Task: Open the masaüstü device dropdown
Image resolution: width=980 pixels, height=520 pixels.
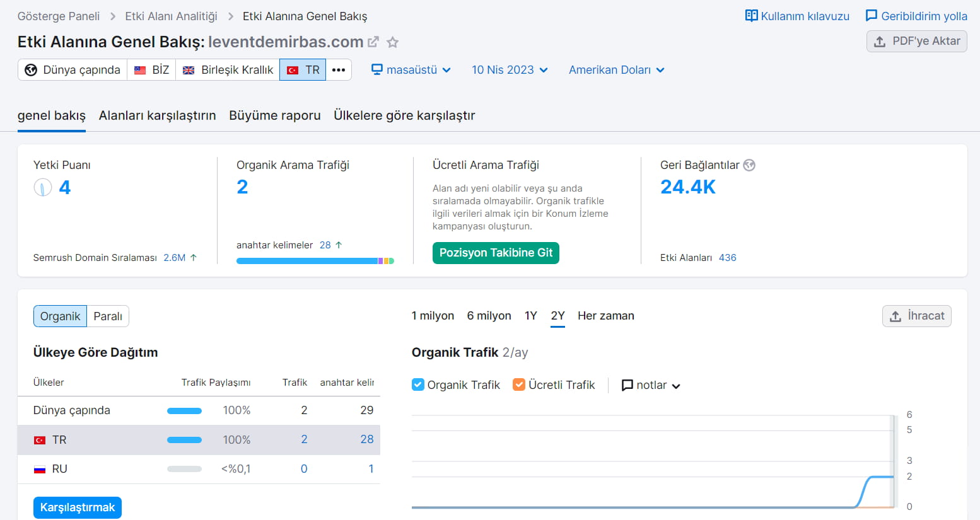Action: (411, 70)
